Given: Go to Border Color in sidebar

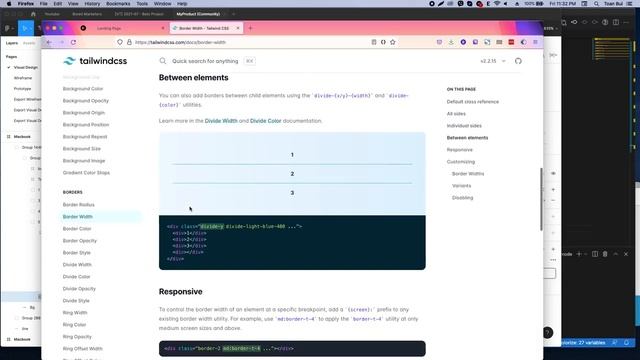Looking at the screenshot, I should tap(77, 229).
